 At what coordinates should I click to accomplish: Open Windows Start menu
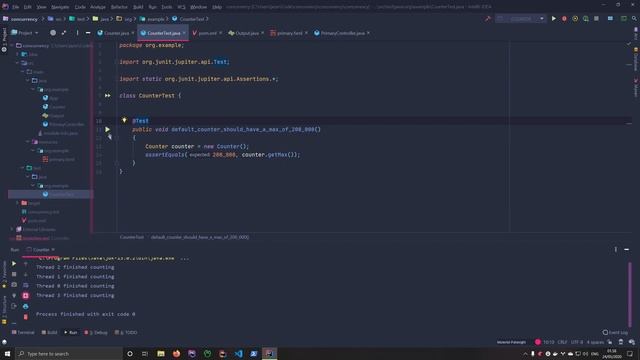click(7, 353)
